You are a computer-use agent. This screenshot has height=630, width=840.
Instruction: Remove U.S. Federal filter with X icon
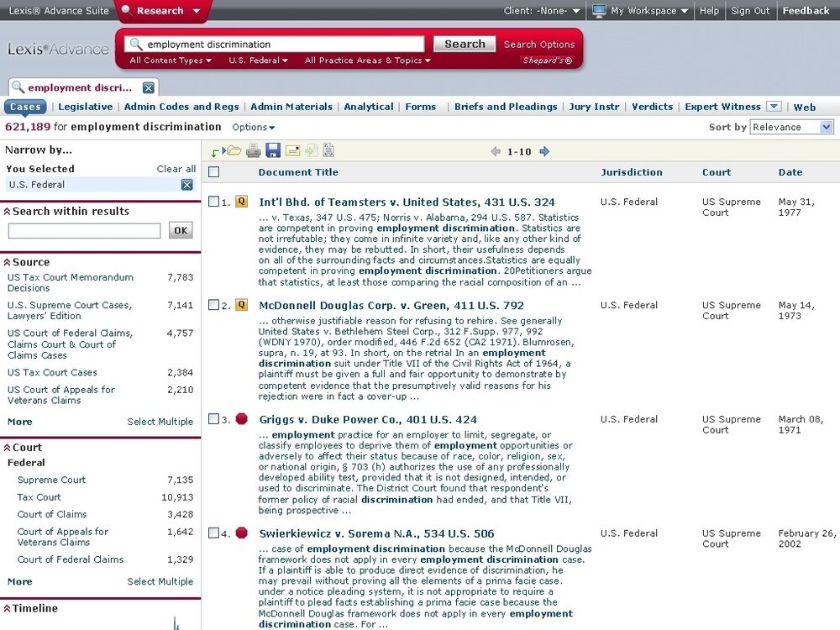click(186, 185)
